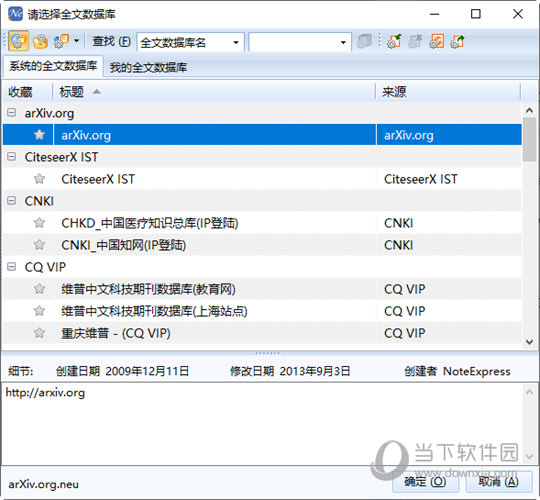The image size is (540, 500).
Task: Select the CiteseerX IST database title entry
Action: pyautogui.click(x=98, y=179)
